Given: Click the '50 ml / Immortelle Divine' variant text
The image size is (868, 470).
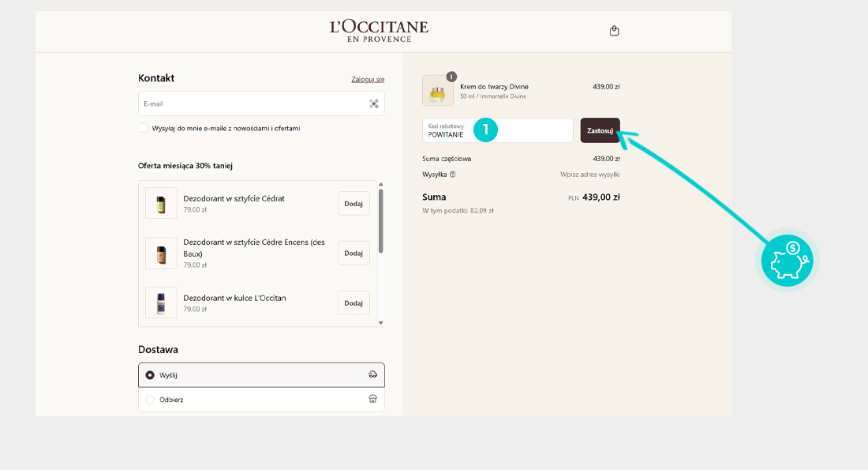Looking at the screenshot, I should coord(493,96).
